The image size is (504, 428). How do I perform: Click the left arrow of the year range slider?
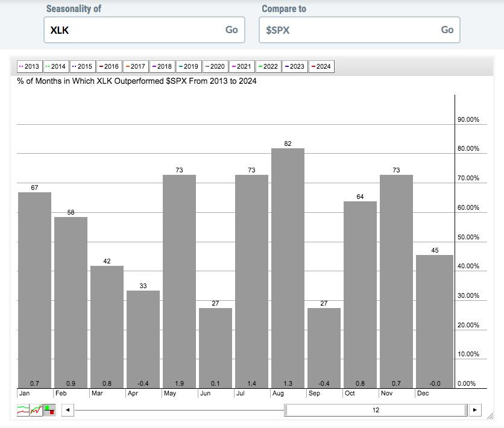point(68,410)
